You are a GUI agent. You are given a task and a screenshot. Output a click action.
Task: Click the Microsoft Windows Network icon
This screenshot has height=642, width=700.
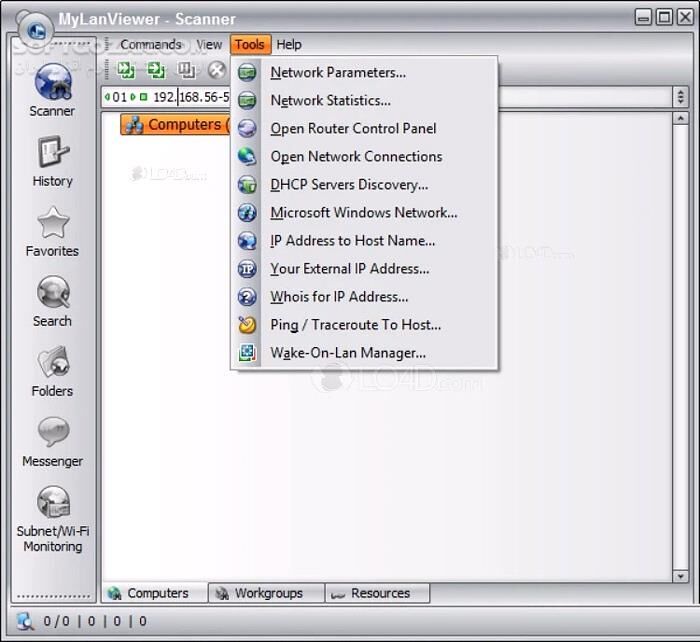[x=247, y=213]
